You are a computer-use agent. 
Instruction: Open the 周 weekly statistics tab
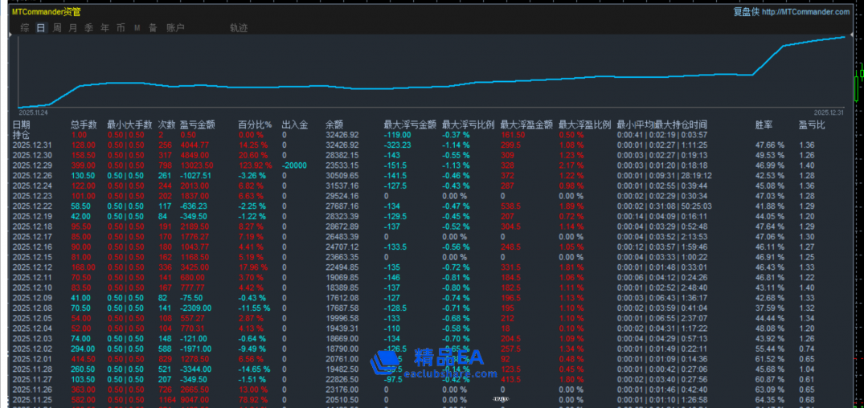(57, 28)
